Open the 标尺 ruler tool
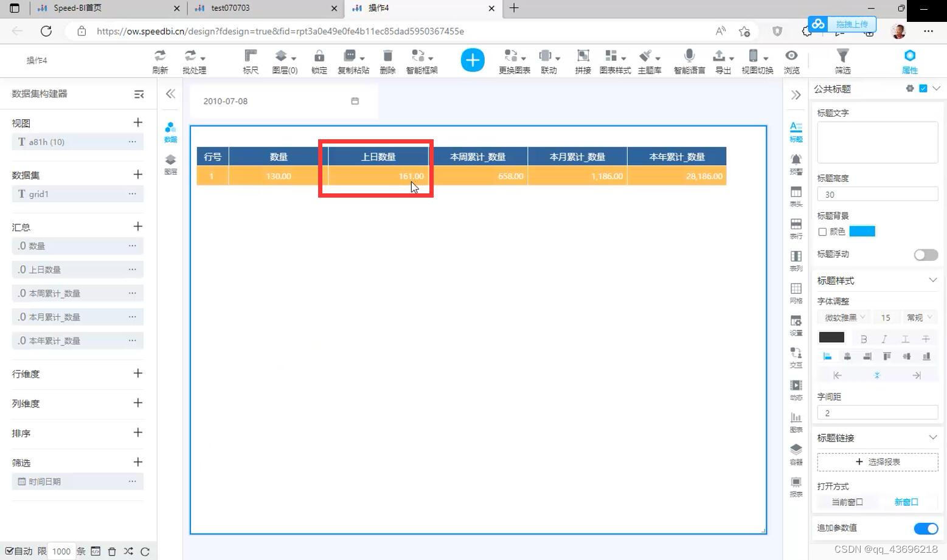The image size is (947, 560). click(x=251, y=61)
